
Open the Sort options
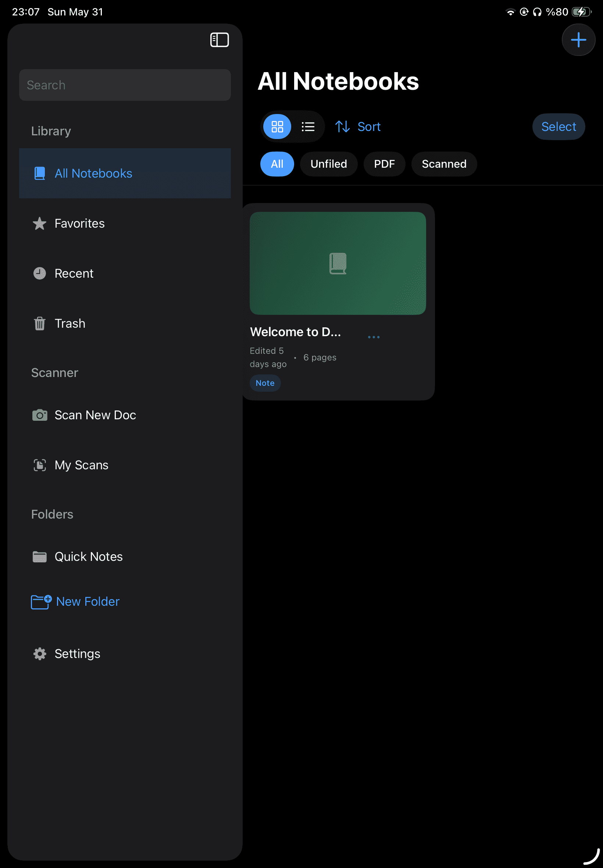click(x=357, y=127)
